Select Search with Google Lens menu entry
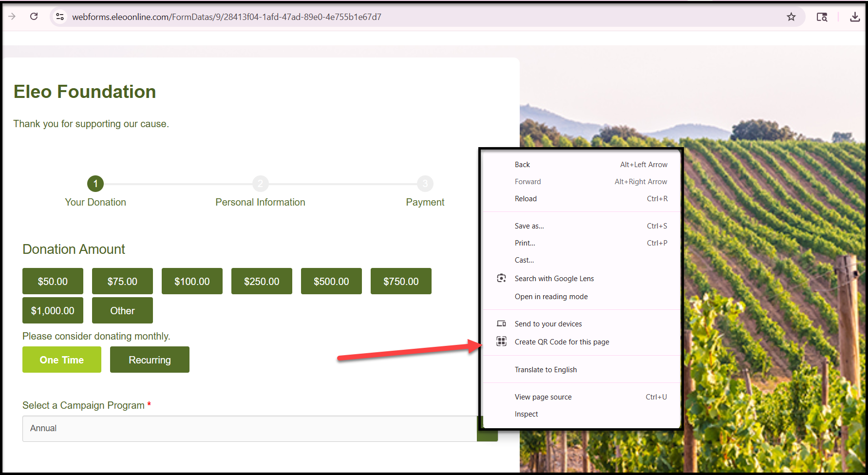868x475 pixels. 582,279
